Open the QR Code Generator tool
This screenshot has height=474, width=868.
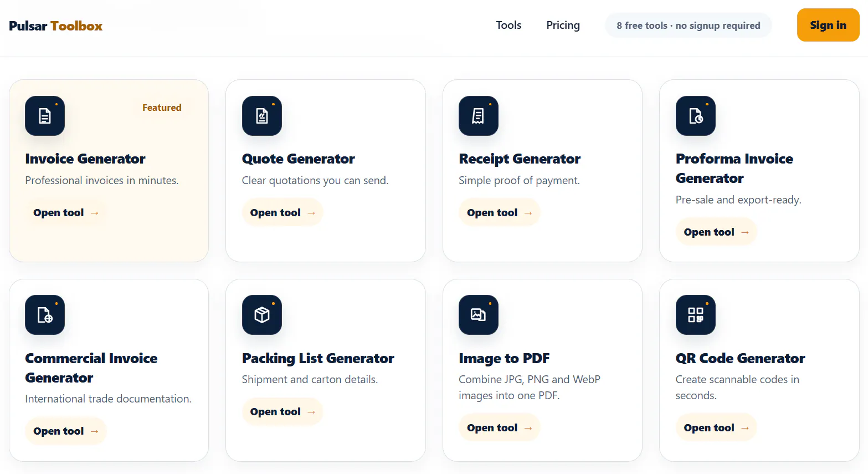[716, 427]
